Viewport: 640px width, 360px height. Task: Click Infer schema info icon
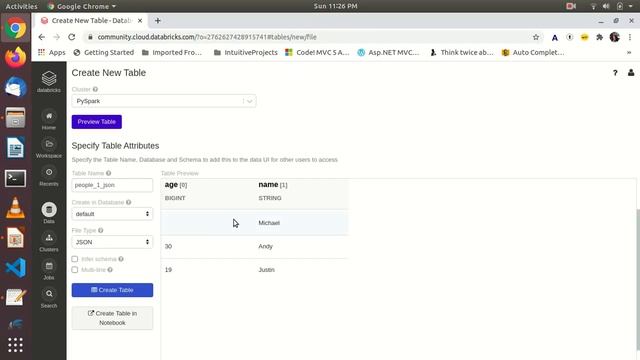pyautogui.click(x=121, y=259)
